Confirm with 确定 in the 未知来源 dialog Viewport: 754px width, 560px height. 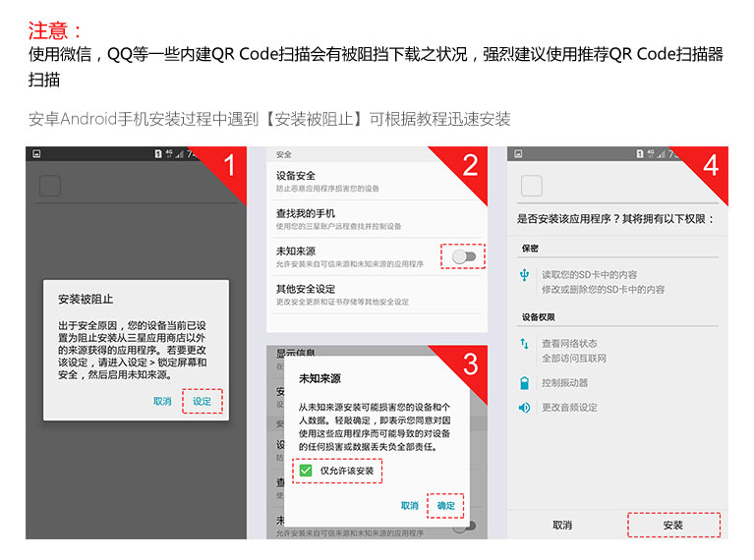coord(446,505)
